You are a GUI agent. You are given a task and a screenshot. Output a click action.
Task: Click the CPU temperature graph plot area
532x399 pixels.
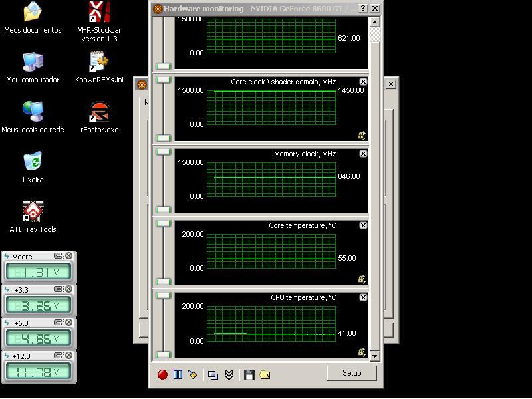[x=271, y=323]
